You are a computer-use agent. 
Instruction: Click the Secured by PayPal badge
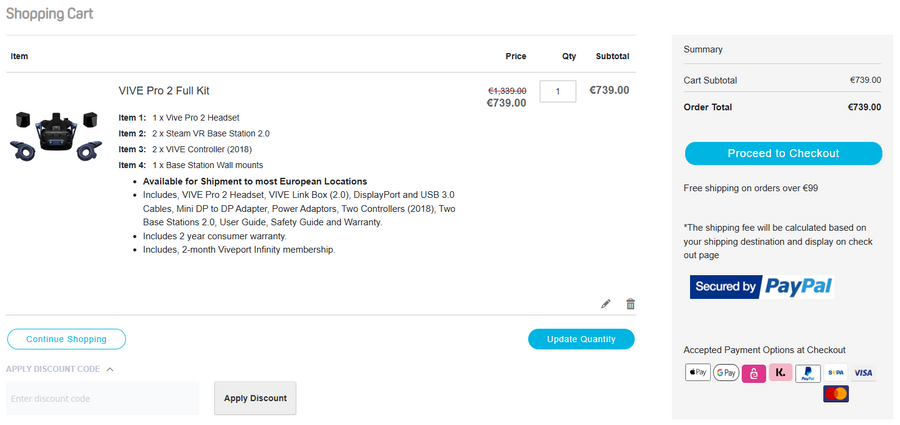tap(761, 287)
